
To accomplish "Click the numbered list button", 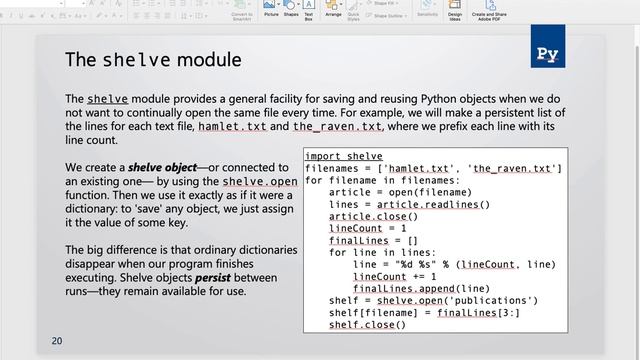I will coord(153,4).
